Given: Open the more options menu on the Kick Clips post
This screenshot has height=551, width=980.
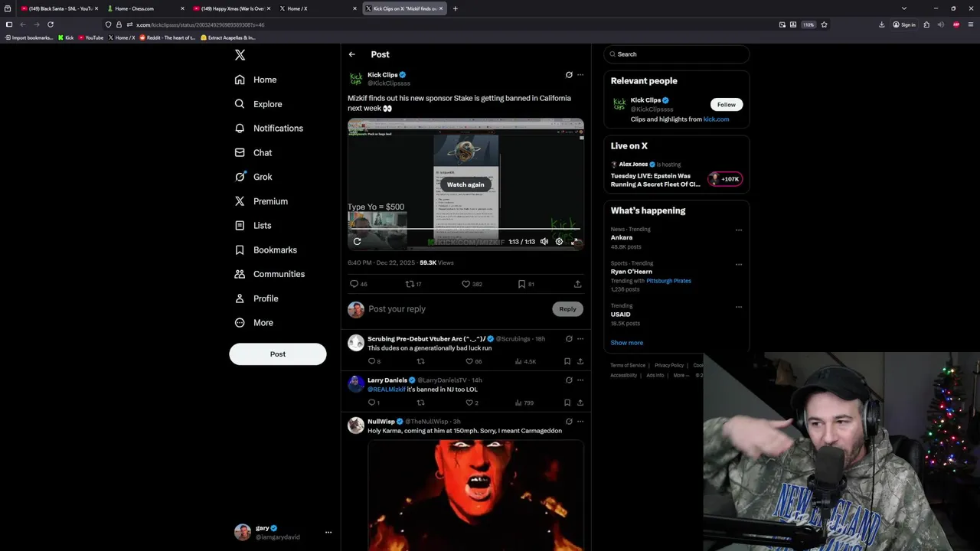Looking at the screenshot, I should pyautogui.click(x=580, y=75).
